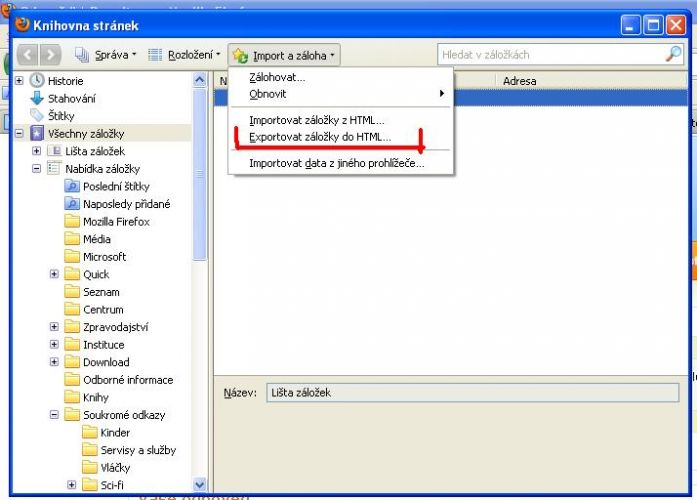
Task: Expand the Lišta záložek node
Action: [x=36, y=151]
